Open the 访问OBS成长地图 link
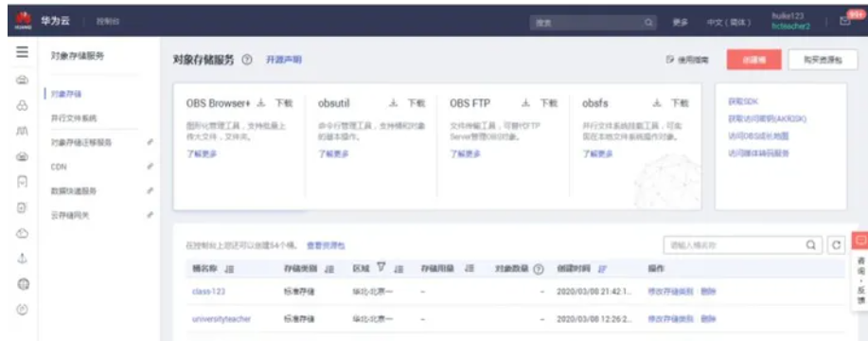Screen dimensions: 868x341 (x=758, y=135)
